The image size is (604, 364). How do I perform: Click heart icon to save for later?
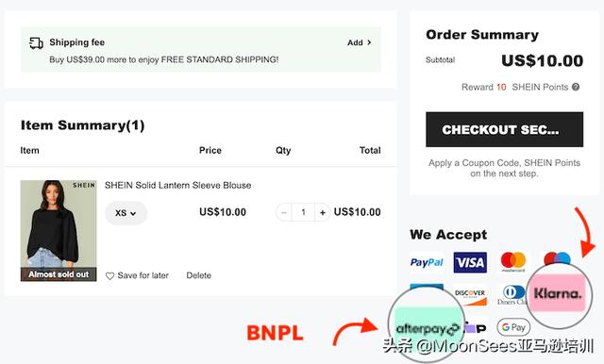click(109, 276)
